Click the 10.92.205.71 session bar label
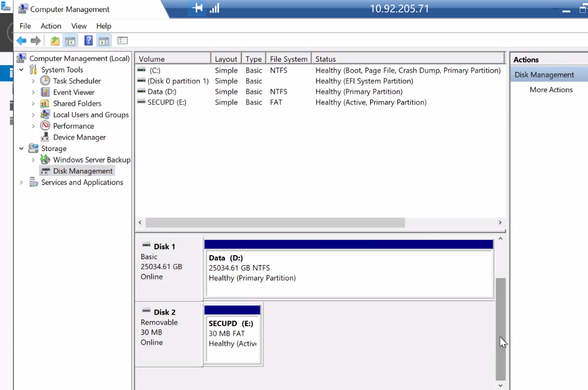588x390 pixels. click(x=400, y=9)
